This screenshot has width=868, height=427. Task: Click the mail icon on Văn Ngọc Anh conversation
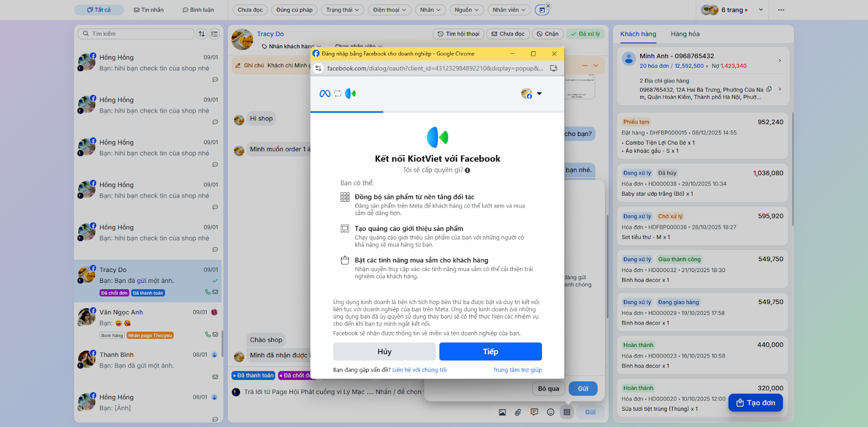(215, 334)
